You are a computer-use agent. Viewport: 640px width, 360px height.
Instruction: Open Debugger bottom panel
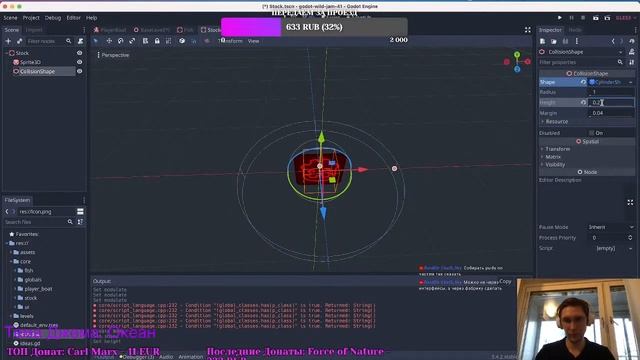136,357
